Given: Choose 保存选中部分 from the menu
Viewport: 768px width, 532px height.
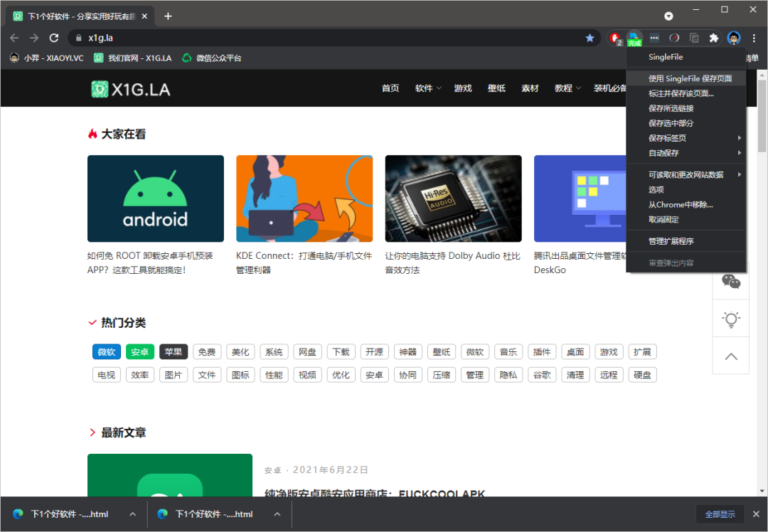Looking at the screenshot, I should (x=686, y=123).
